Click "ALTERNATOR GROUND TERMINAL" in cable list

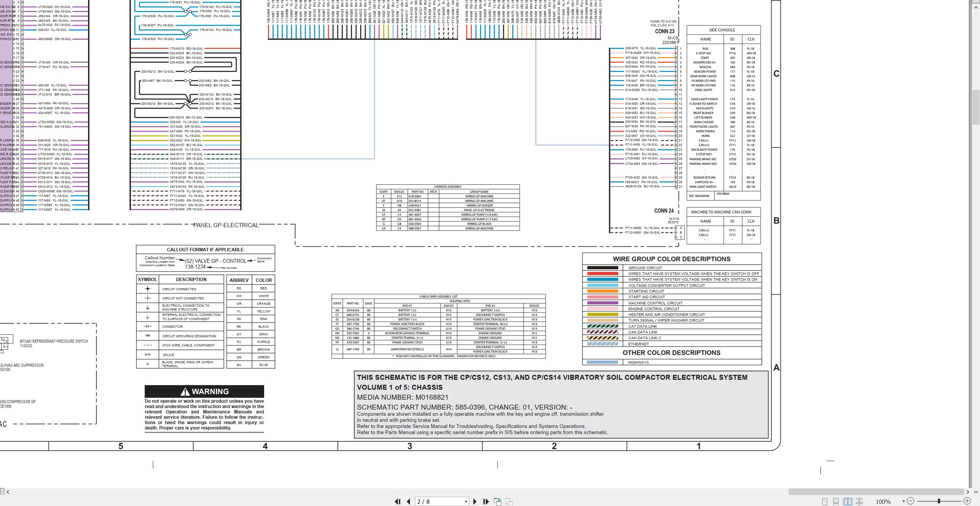pos(407,333)
